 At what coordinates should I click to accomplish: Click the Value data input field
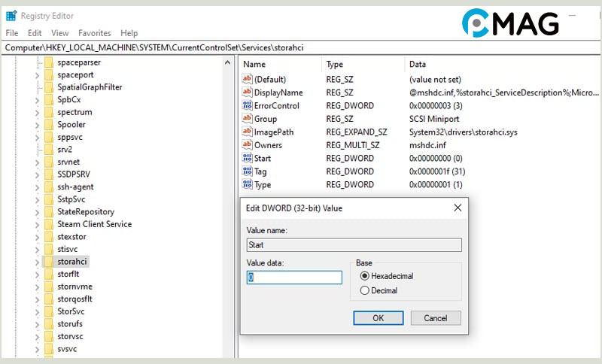pyautogui.click(x=294, y=278)
